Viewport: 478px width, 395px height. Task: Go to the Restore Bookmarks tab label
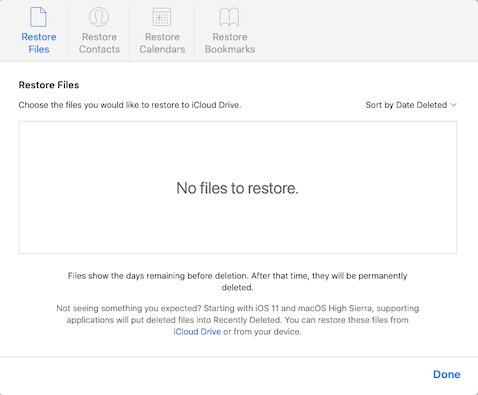(230, 43)
